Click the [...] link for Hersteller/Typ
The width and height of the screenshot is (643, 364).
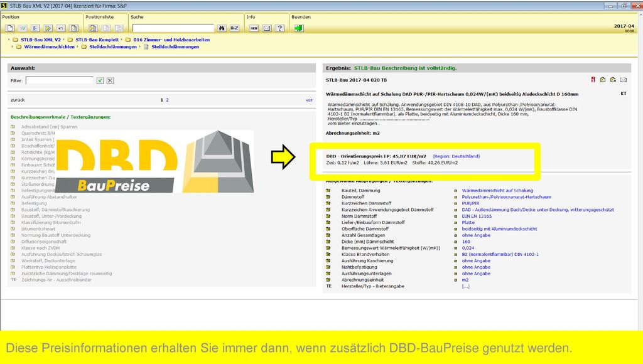click(465, 286)
